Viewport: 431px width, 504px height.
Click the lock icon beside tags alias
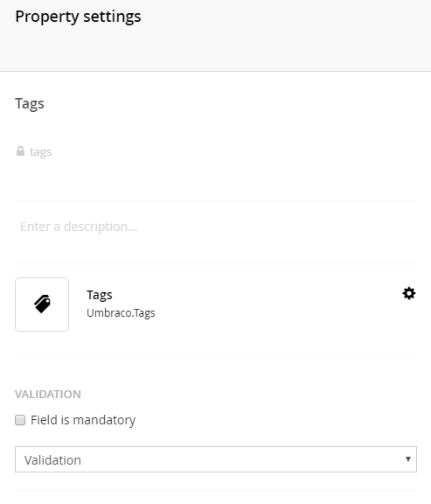coord(20,151)
